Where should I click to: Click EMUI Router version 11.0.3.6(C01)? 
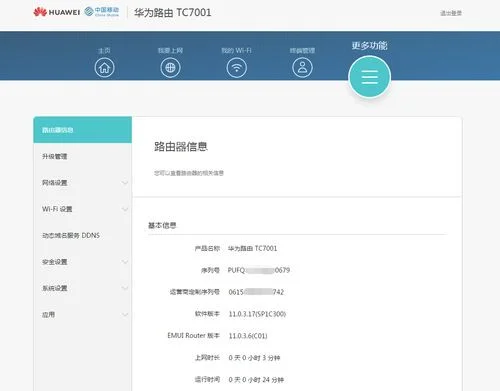tap(248, 336)
